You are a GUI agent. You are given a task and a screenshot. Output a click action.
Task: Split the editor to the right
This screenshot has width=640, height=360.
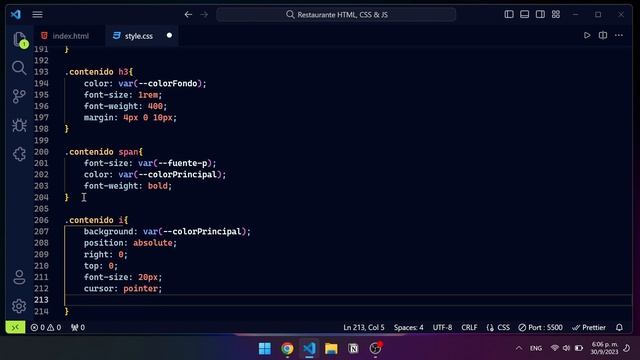[x=603, y=36]
